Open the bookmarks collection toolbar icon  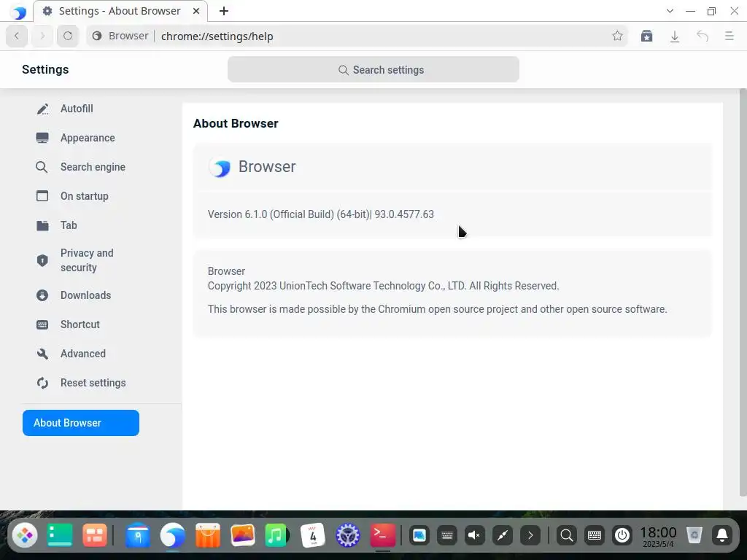pyautogui.click(x=646, y=36)
